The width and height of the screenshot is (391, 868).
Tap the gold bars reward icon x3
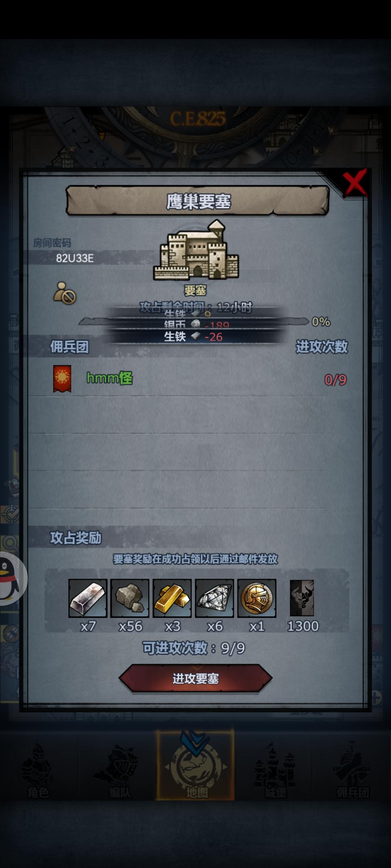pos(172,598)
